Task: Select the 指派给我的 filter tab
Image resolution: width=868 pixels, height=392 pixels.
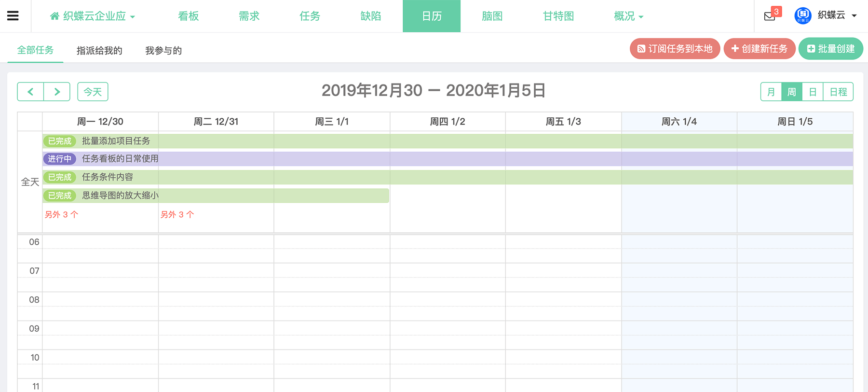Action: click(99, 50)
